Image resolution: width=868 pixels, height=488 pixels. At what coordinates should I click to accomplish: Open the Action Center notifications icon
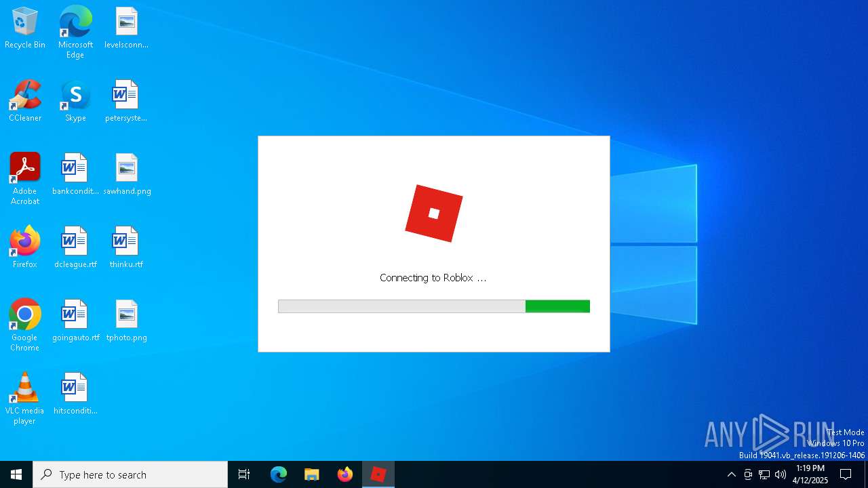tap(846, 474)
